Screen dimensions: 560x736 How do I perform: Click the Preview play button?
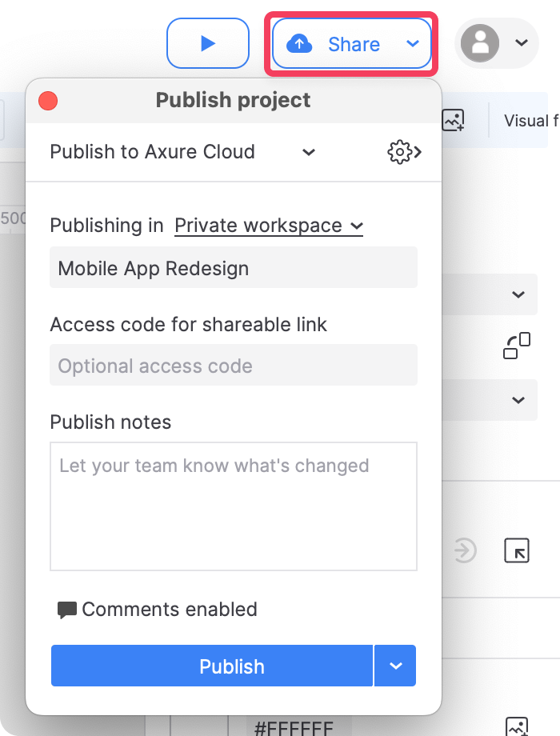208,43
